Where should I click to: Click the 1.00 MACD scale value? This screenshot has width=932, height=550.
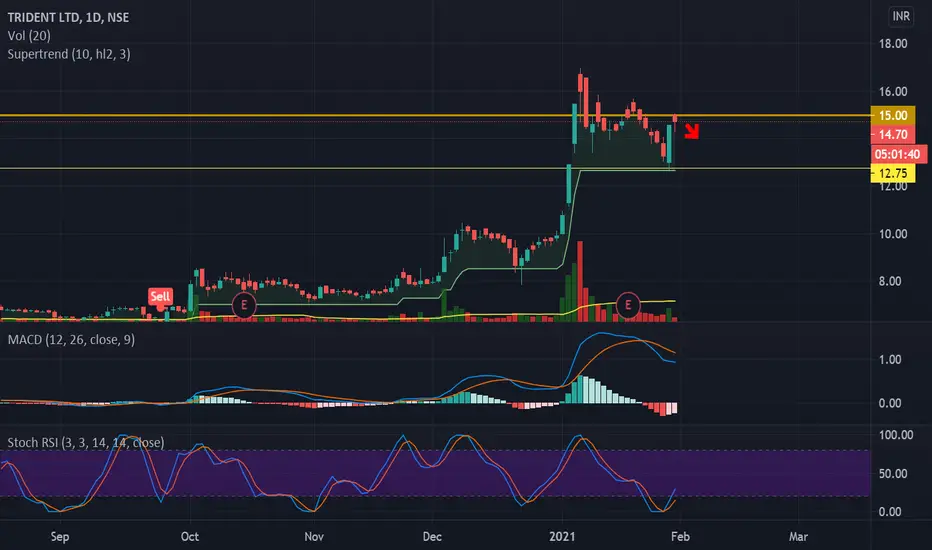[x=890, y=360]
